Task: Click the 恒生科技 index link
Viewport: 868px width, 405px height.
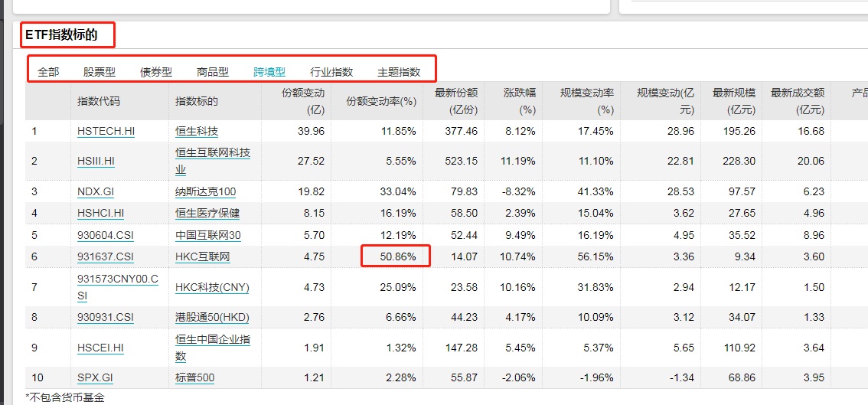Action: pyautogui.click(x=197, y=131)
